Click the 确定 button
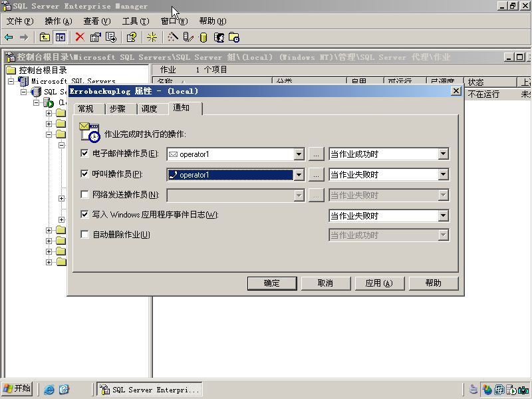532x399 pixels. pos(272,283)
